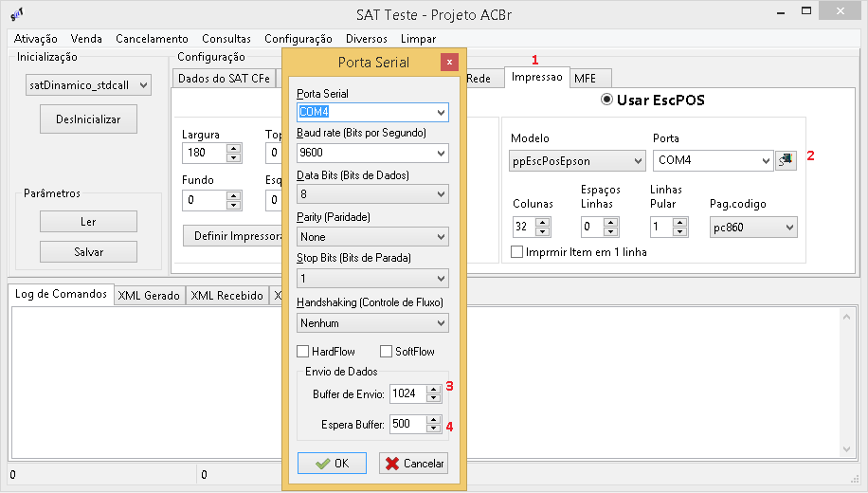
Task: Confirm the dialog with OK button
Action: [332, 463]
